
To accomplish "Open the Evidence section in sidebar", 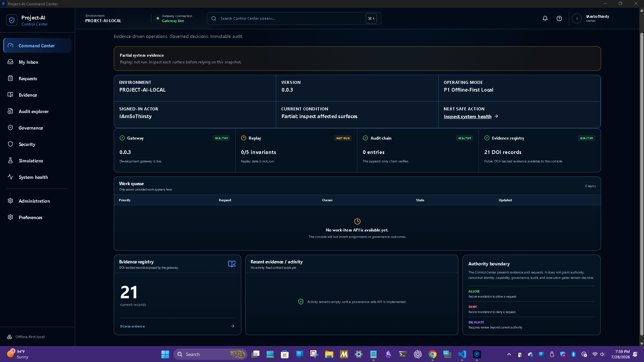I will tap(37, 95).
